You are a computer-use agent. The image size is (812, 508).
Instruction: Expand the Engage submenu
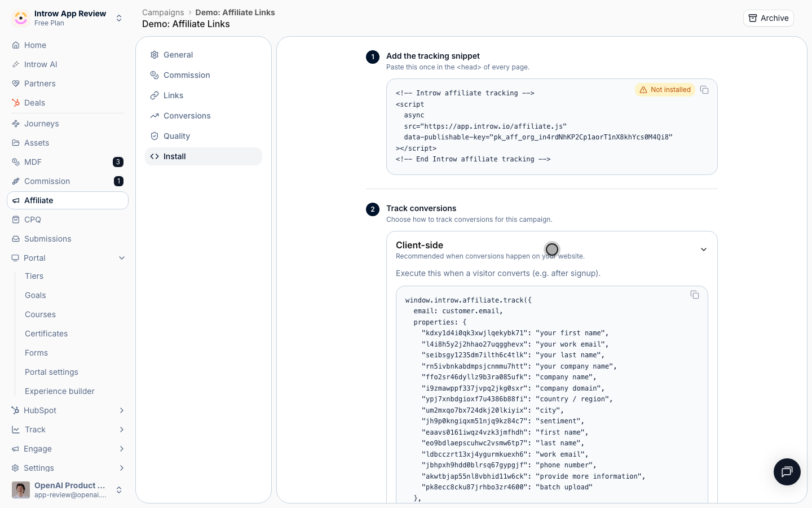click(x=122, y=449)
